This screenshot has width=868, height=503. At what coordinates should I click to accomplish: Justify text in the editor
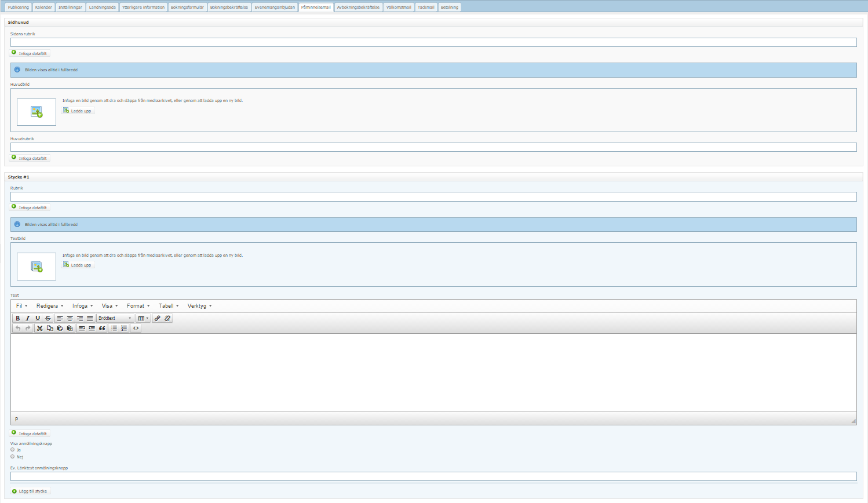click(x=90, y=318)
